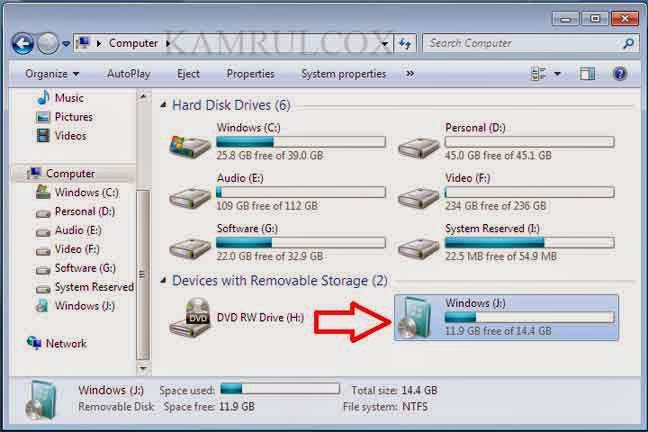648x432 pixels.
Task: Select Network in the navigation pane
Action: click(66, 344)
